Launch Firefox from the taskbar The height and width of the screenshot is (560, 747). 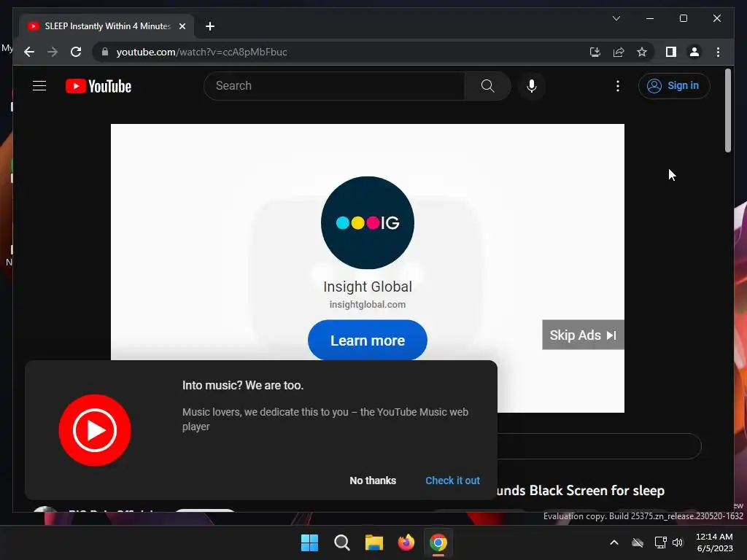coord(406,542)
